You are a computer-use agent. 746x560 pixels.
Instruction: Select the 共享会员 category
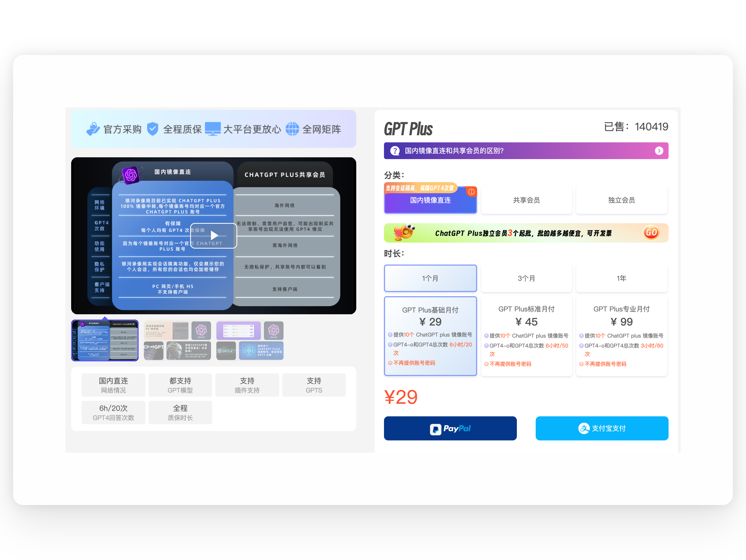(x=526, y=200)
